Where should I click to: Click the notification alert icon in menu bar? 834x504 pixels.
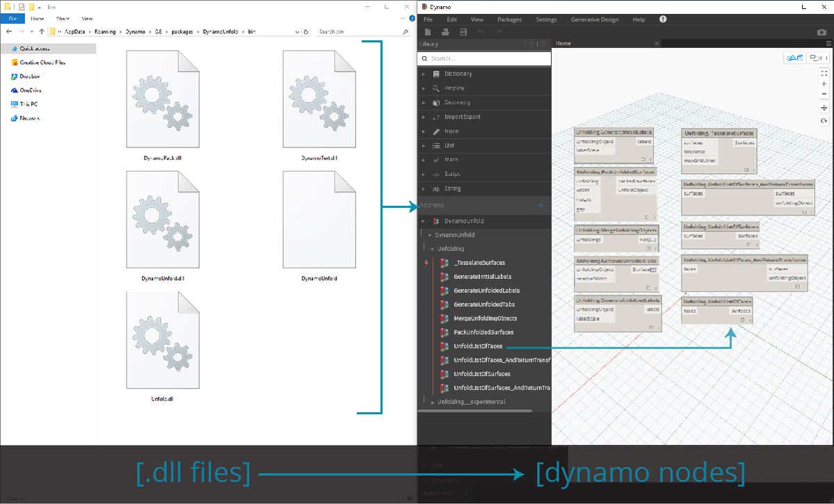tap(663, 19)
